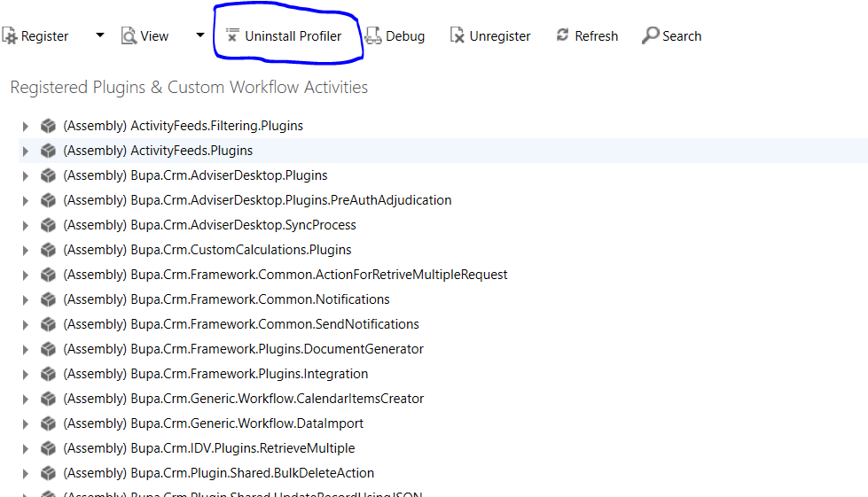This screenshot has height=497, width=868.
Task: Click the Refresh arrows icon
Action: point(562,35)
